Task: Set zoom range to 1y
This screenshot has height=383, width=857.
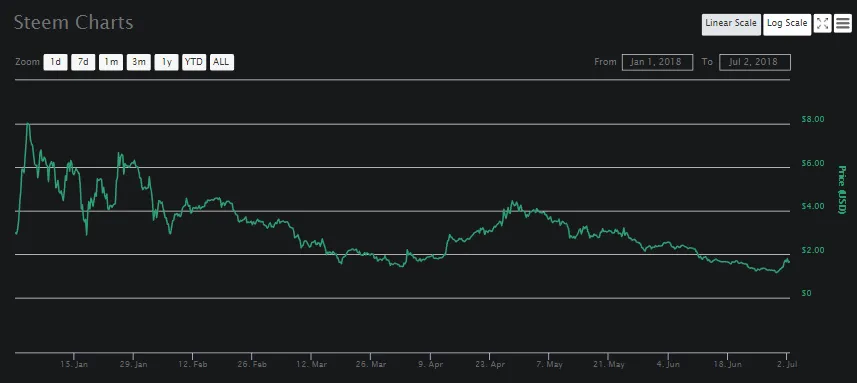Action: [167, 62]
